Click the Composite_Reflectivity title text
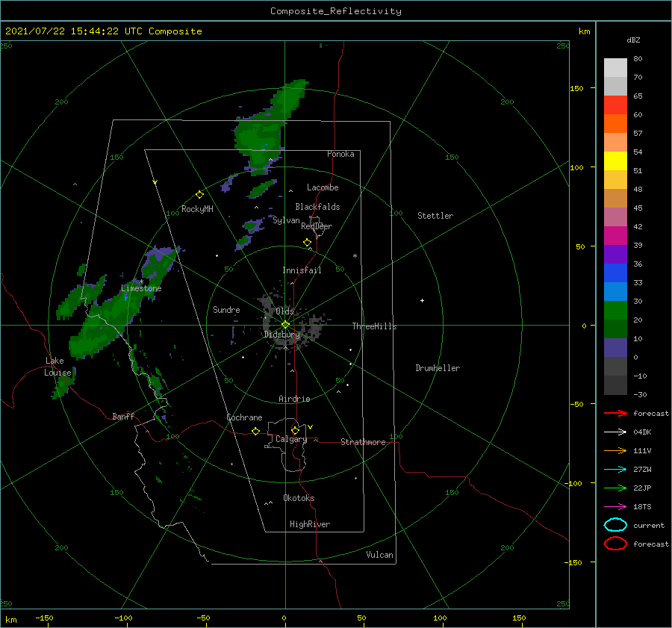This screenshot has height=628, width=672. coord(336,11)
